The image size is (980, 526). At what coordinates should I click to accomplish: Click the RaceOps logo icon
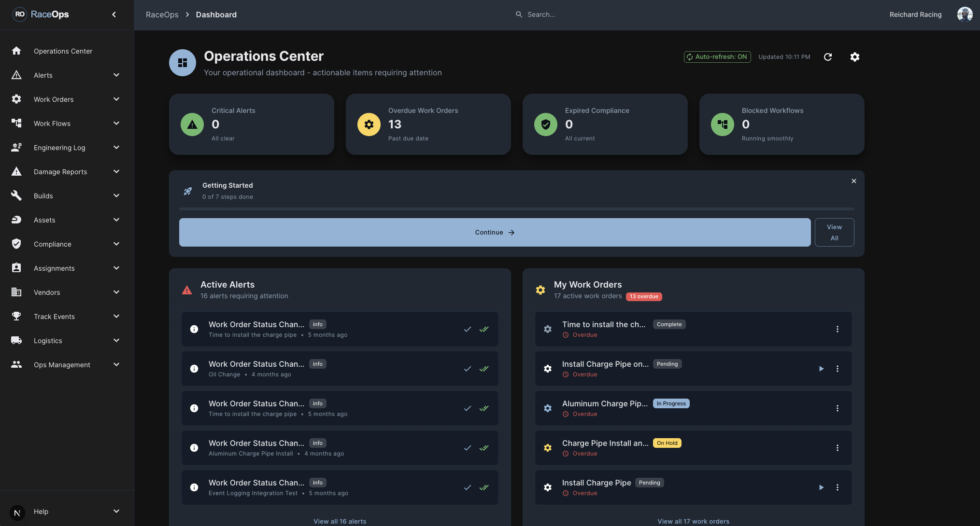point(19,14)
